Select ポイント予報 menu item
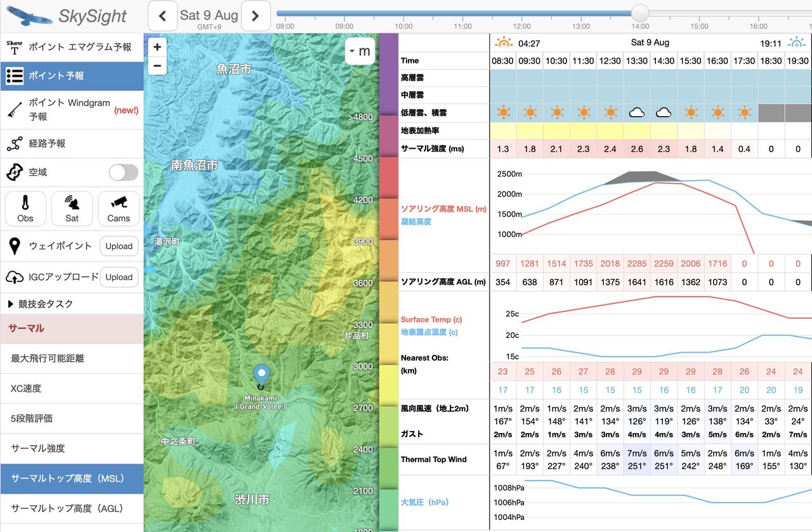The height and width of the screenshot is (532, 812). (72, 76)
